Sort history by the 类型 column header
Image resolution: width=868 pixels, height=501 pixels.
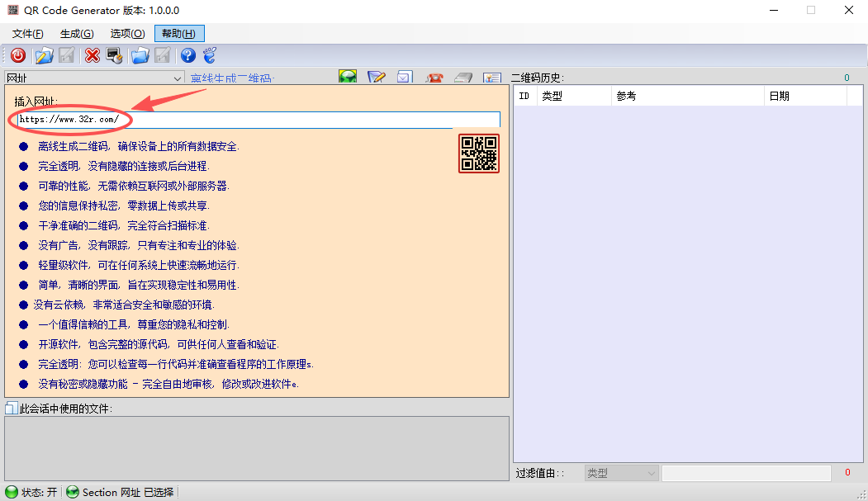point(574,96)
